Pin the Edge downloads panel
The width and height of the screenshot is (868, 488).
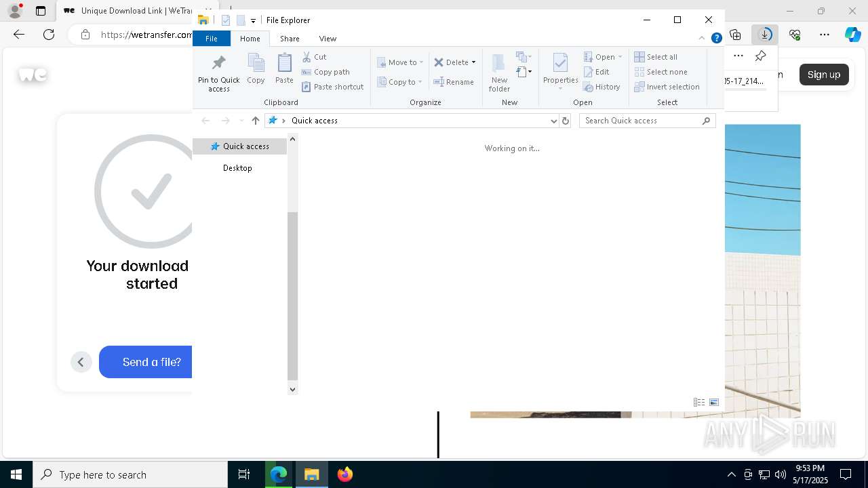[x=761, y=56]
